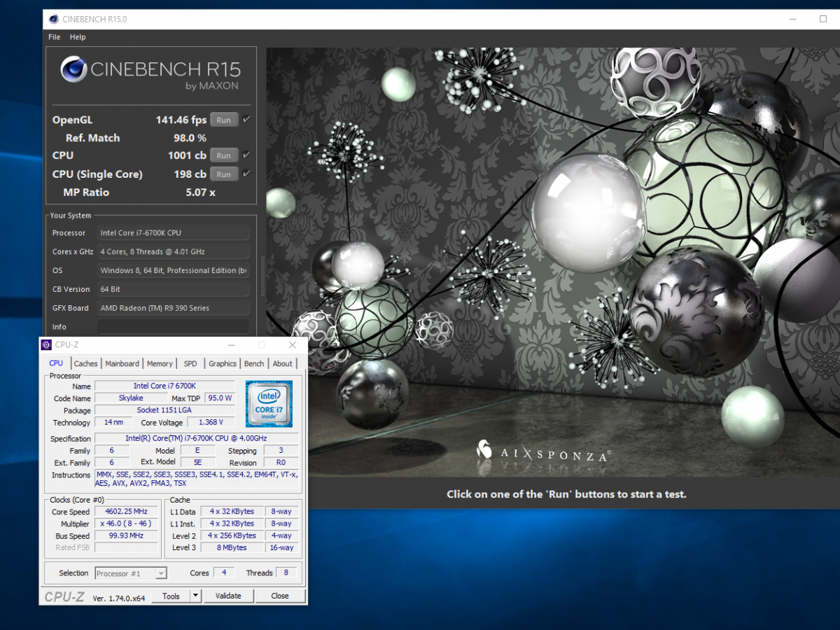Click the Name value Intel Core i7 6700K
Image resolution: width=840 pixels, height=630 pixels.
tap(164, 386)
